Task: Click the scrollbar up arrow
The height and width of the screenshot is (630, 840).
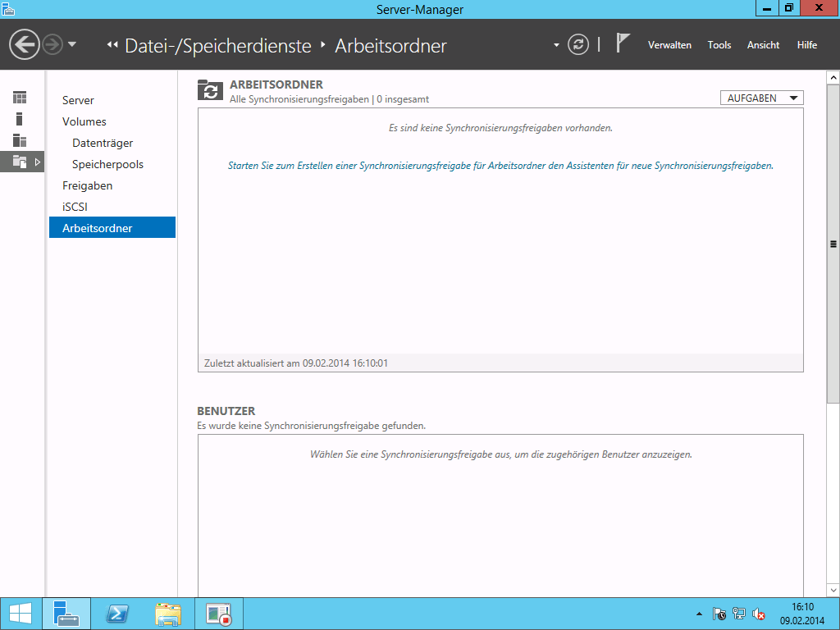Action: pos(833,78)
